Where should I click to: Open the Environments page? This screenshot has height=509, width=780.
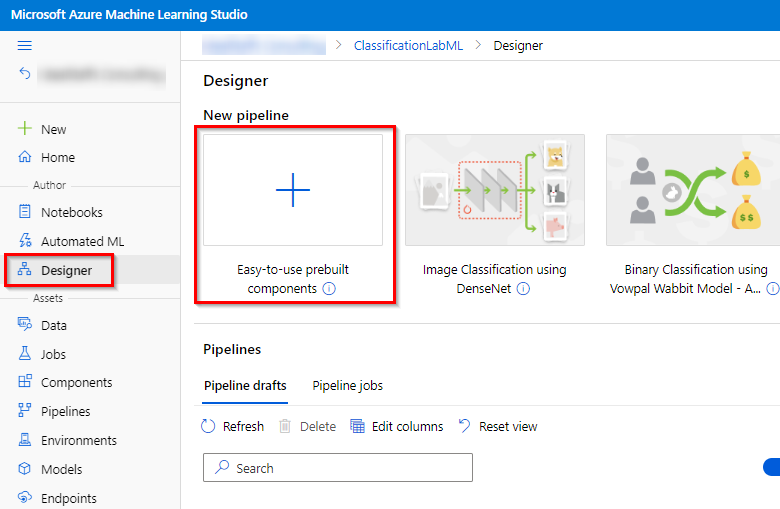[78, 440]
